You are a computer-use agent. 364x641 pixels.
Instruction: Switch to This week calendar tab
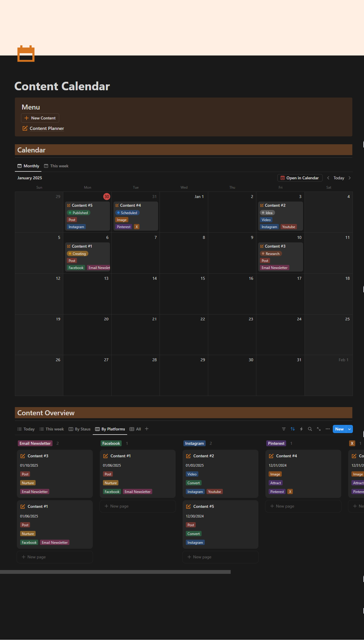tap(56, 166)
